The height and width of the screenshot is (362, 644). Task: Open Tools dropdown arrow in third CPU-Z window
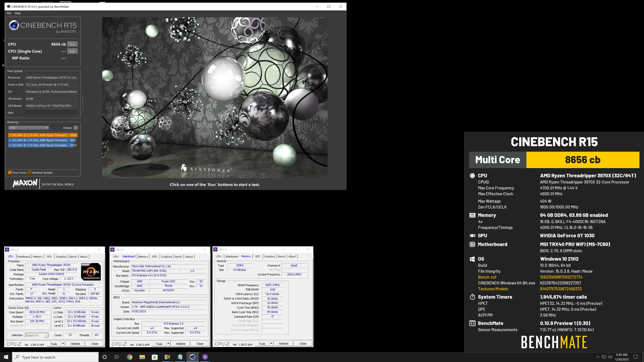271,344
